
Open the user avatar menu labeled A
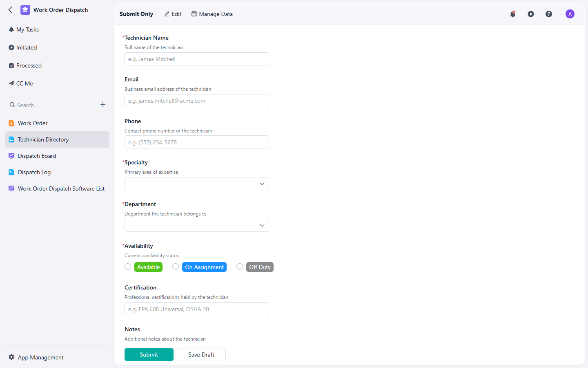570,14
